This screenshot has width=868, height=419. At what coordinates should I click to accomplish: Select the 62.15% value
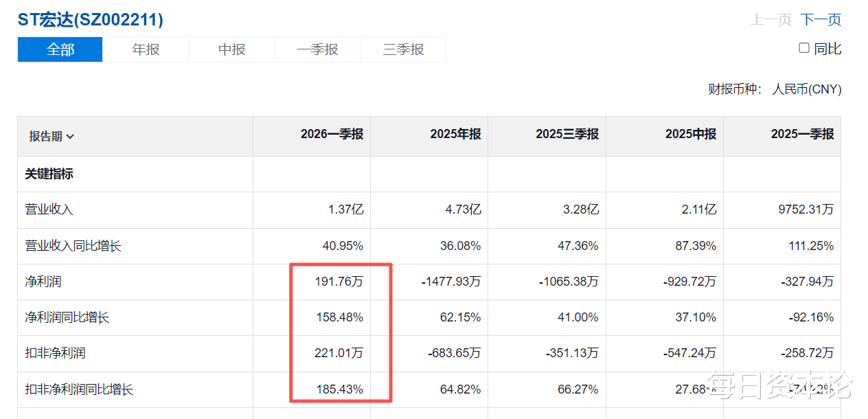point(461,317)
